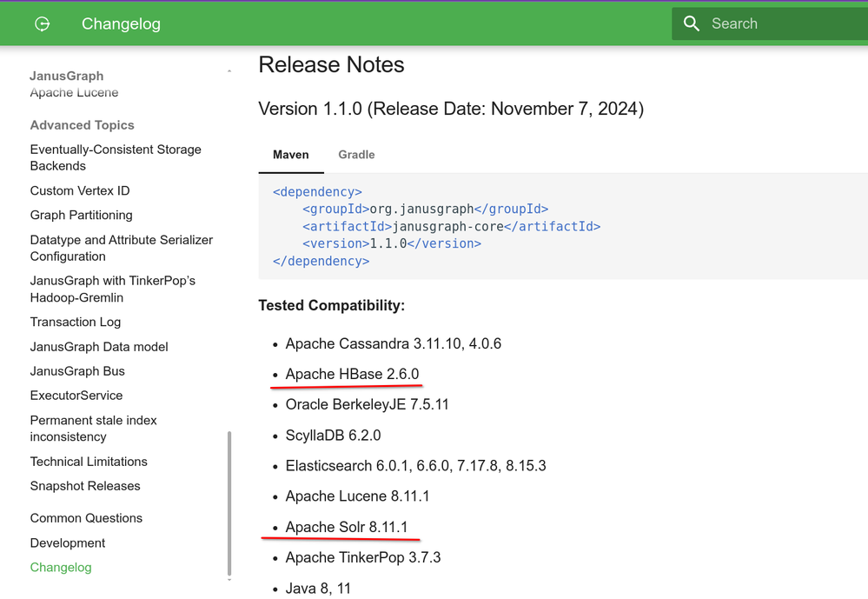Open the Custom Vertex ID page
868x599 pixels.
80,190
